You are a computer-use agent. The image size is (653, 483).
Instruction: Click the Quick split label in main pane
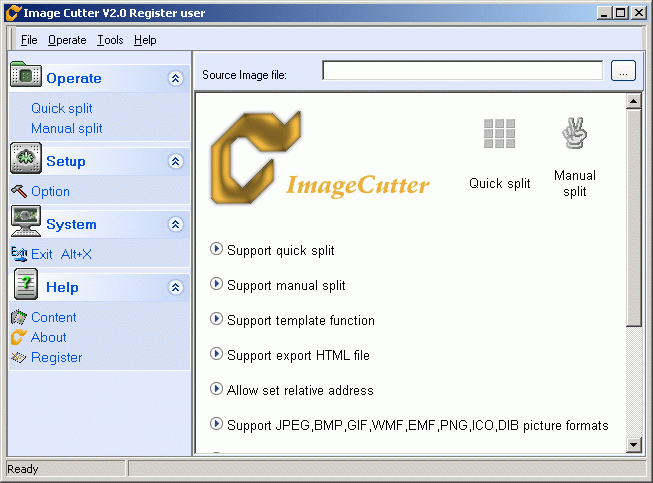[500, 184]
